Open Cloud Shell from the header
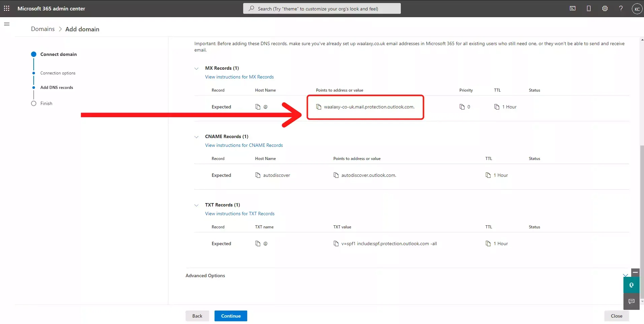644x324 pixels. [573, 8]
